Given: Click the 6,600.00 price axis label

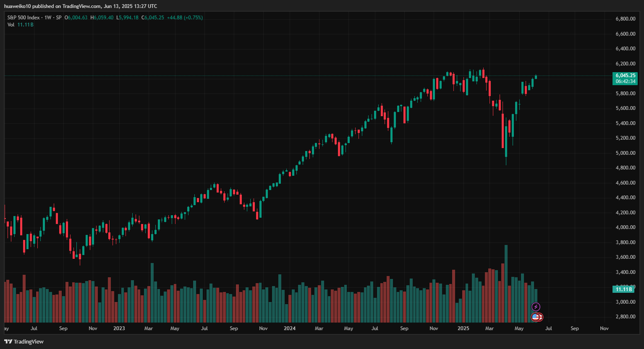Looking at the screenshot, I should (x=625, y=34).
